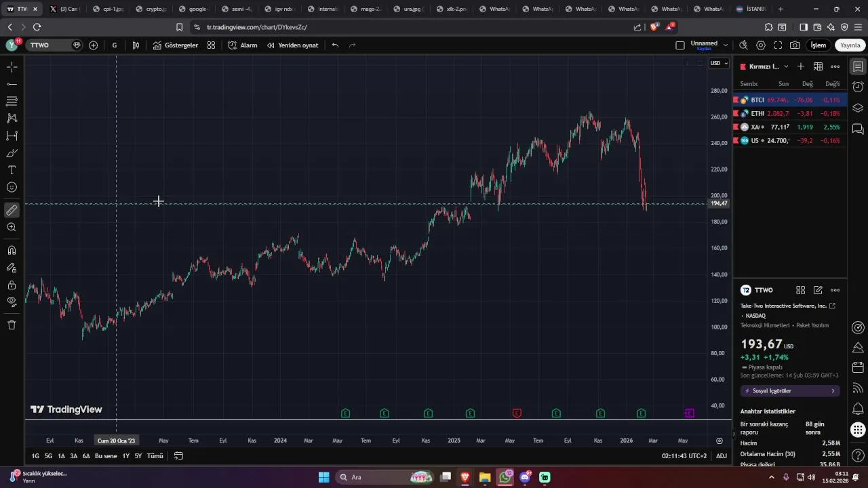Open chart settings hexagon icon

coord(761,45)
